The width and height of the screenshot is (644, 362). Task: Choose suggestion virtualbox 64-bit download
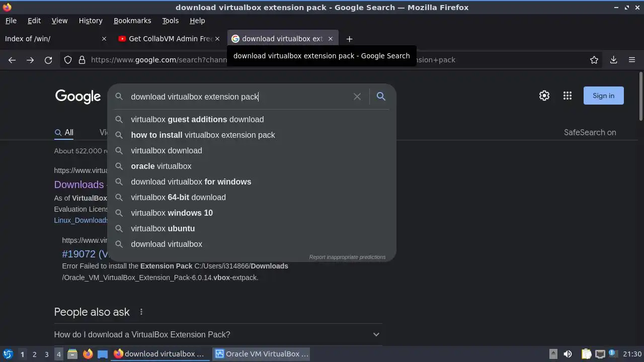[252, 197]
